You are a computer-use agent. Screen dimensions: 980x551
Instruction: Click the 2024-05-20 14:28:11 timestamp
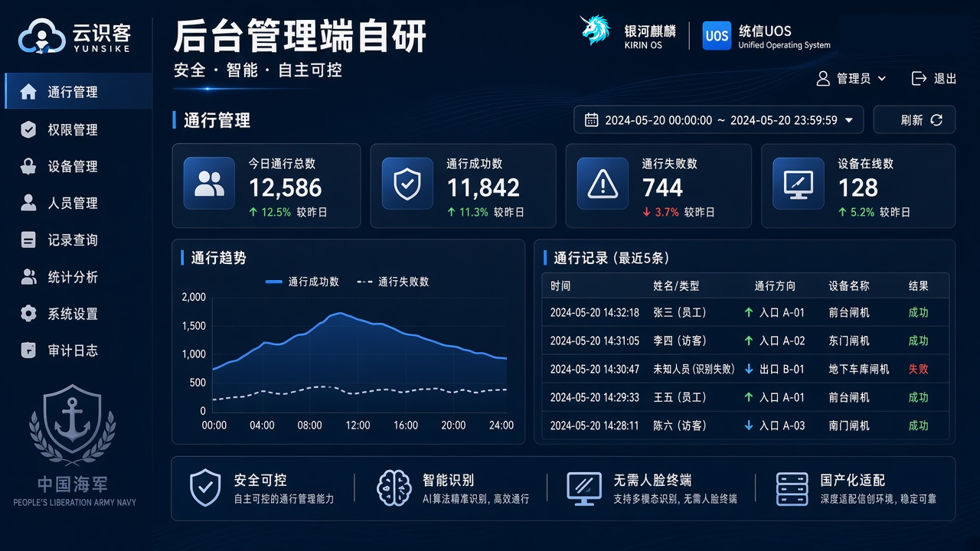click(594, 425)
